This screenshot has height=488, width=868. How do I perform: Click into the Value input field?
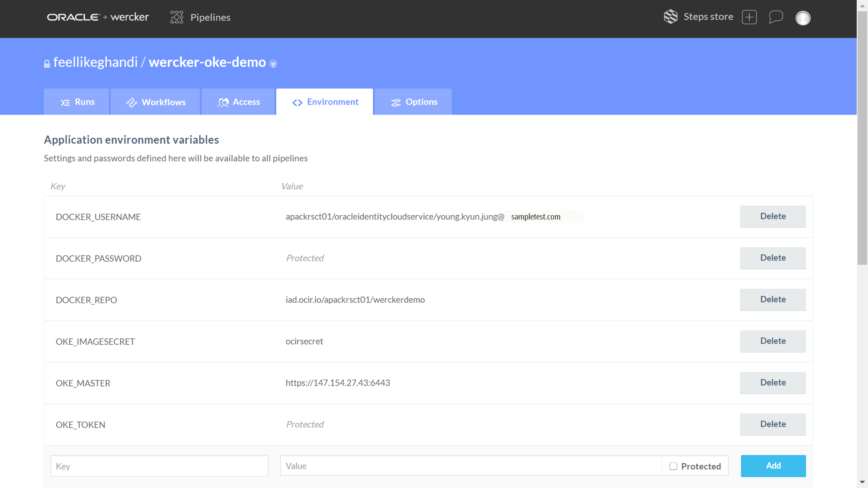click(x=470, y=466)
